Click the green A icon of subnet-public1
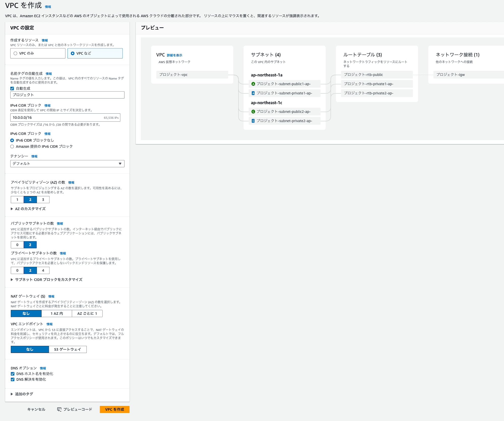 pyautogui.click(x=253, y=84)
